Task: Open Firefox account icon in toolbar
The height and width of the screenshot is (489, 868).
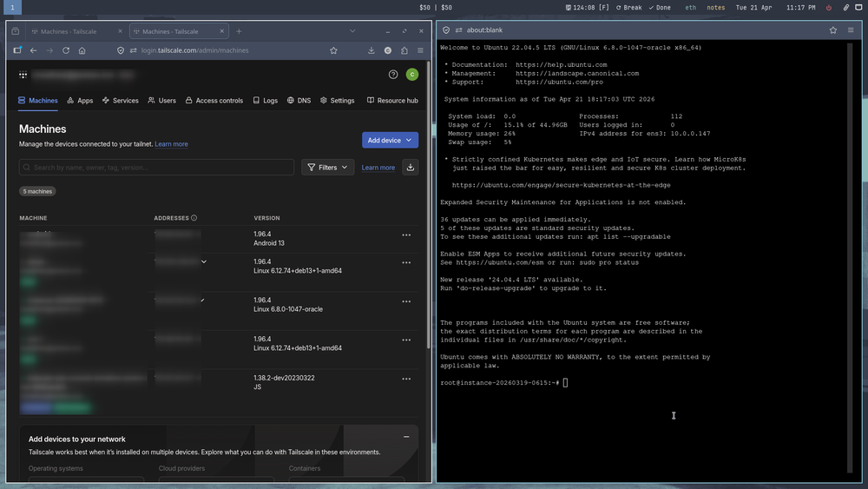Action: pyautogui.click(x=388, y=50)
